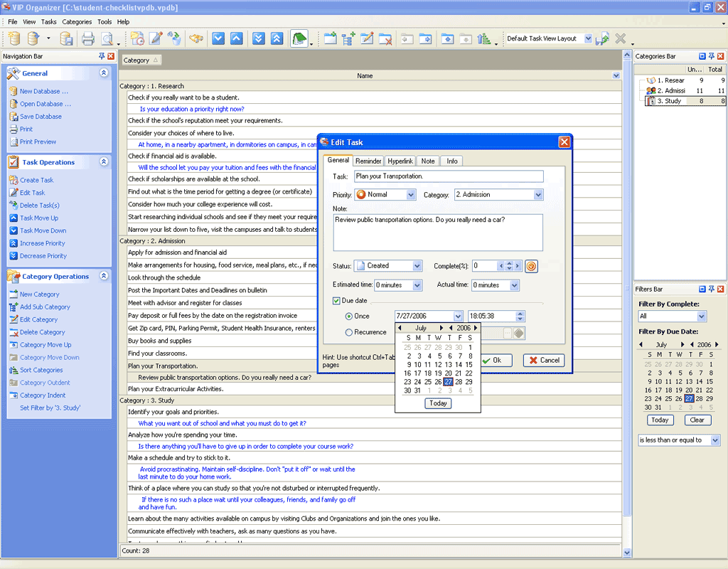Click the due time spinner up arrow

click(521, 313)
